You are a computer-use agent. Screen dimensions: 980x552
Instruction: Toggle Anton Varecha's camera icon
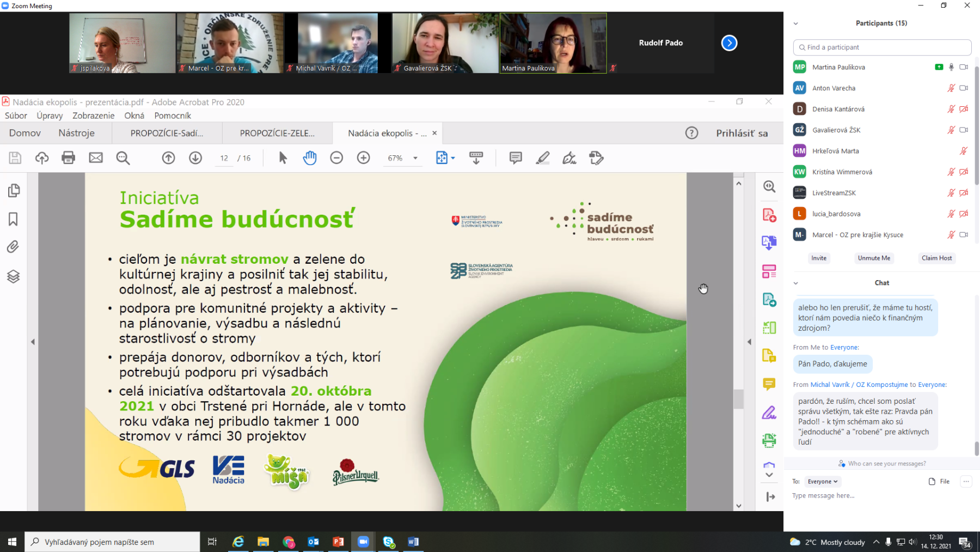pyautogui.click(x=964, y=88)
